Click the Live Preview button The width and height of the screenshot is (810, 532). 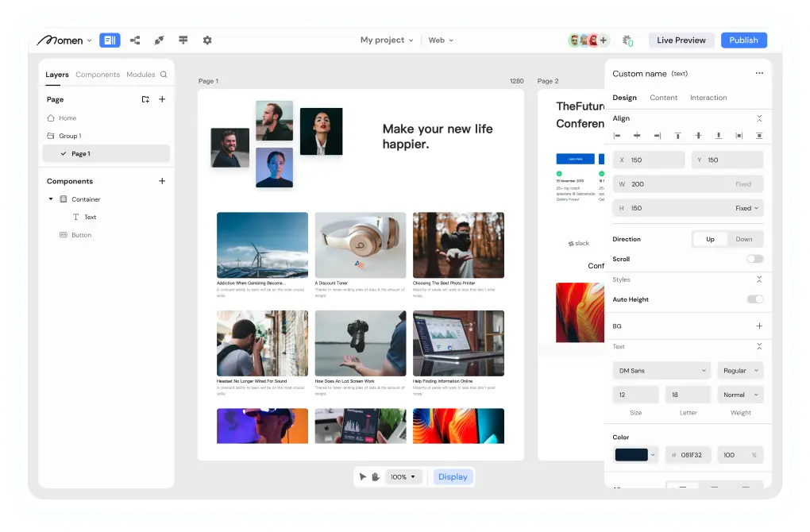coord(681,40)
